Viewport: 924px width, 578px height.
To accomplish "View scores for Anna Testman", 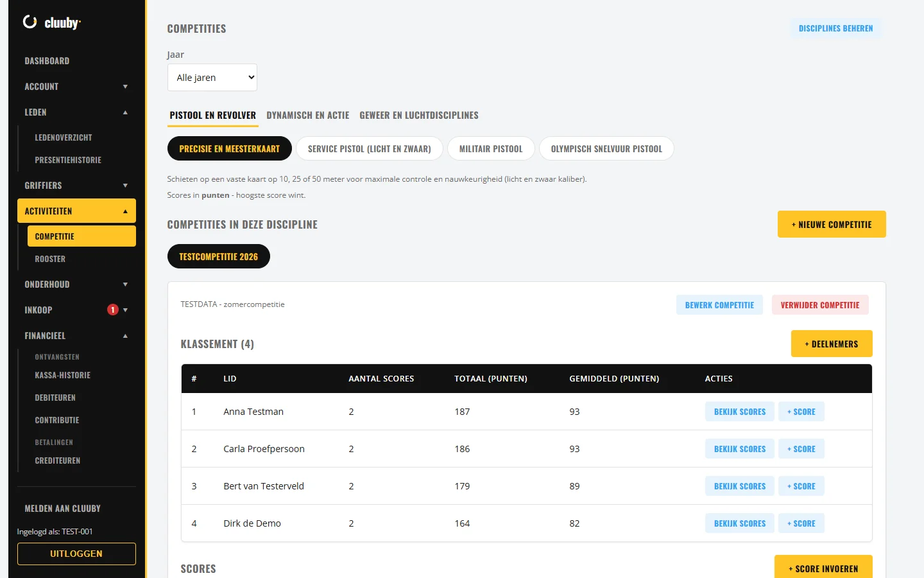I will tap(740, 412).
